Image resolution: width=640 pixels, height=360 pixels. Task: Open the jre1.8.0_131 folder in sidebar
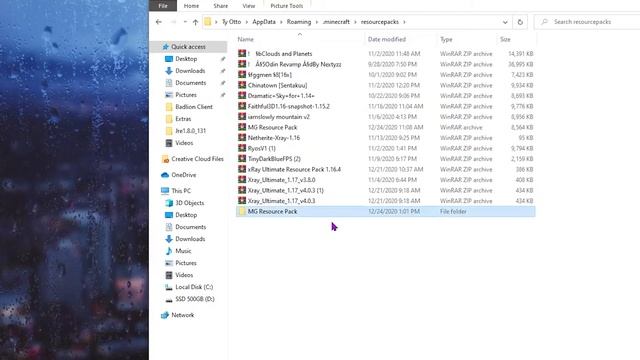click(x=190, y=131)
